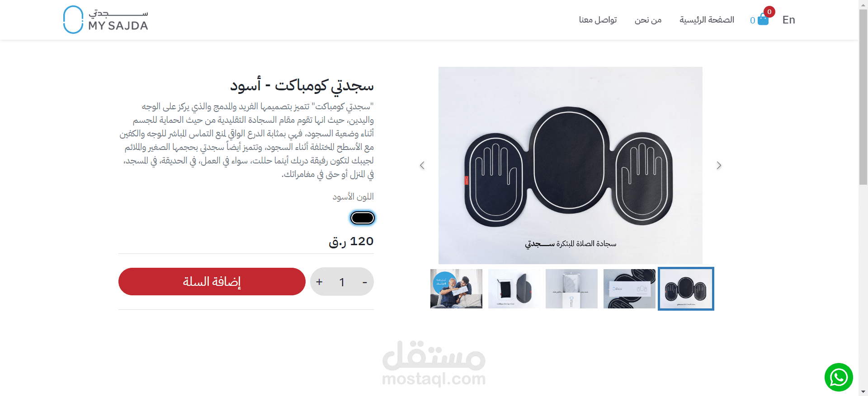Screen dimensions: 868x396
Task: Select thumbnail of two men on sofa
Action: (456, 289)
